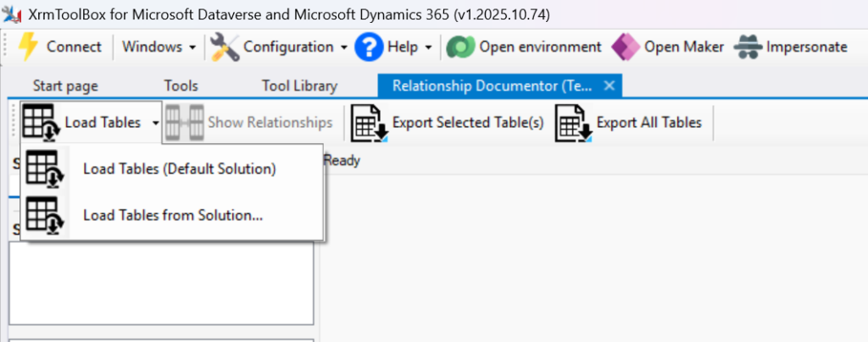
Task: Switch to the Start page tab
Action: [x=65, y=85]
